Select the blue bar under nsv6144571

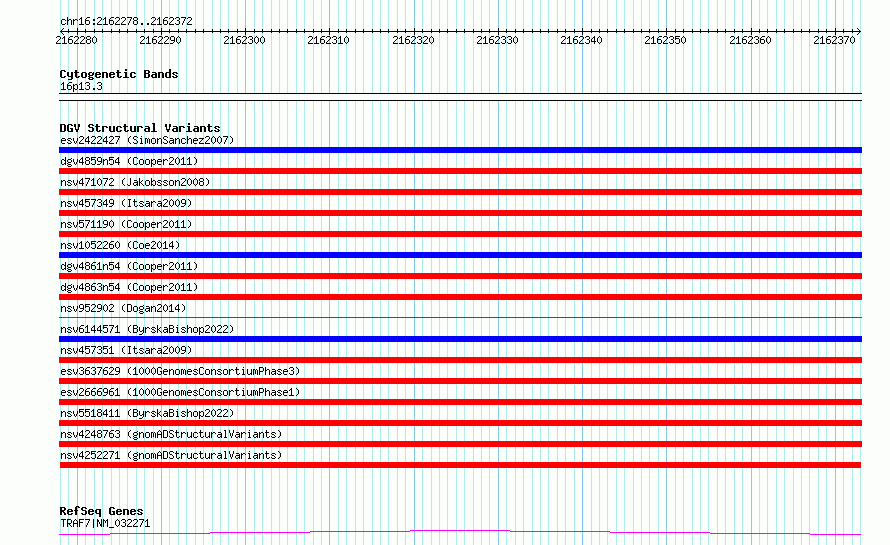pos(460,339)
